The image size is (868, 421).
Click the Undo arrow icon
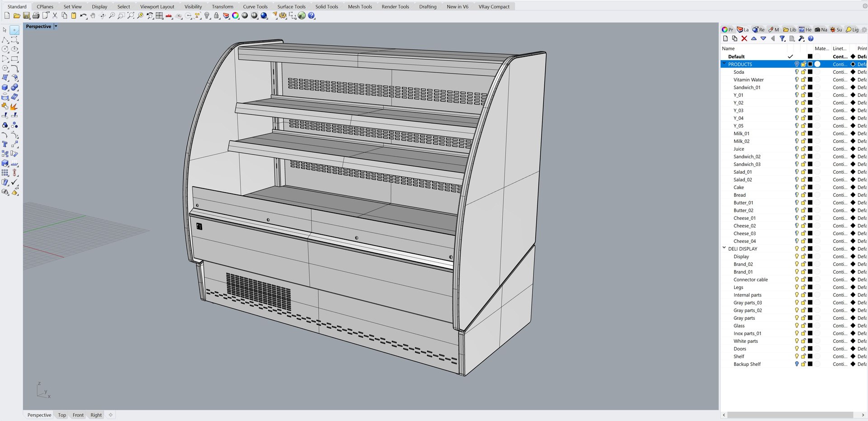click(83, 16)
